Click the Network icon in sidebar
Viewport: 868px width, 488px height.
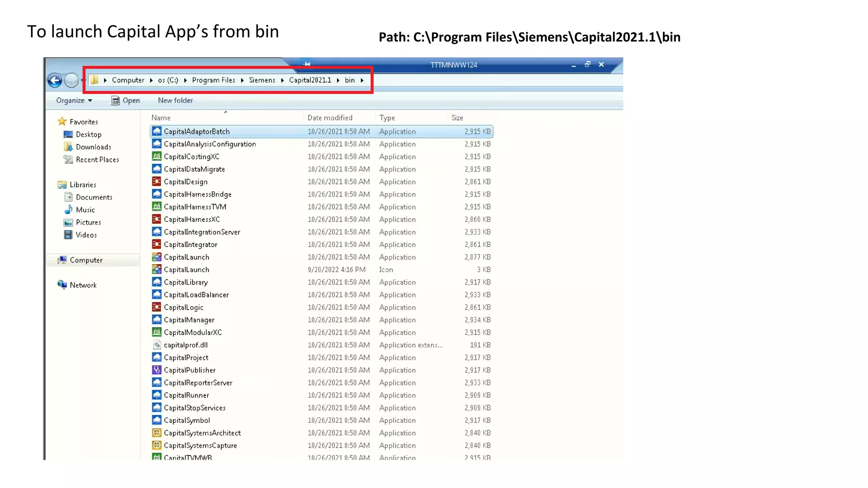tap(62, 285)
